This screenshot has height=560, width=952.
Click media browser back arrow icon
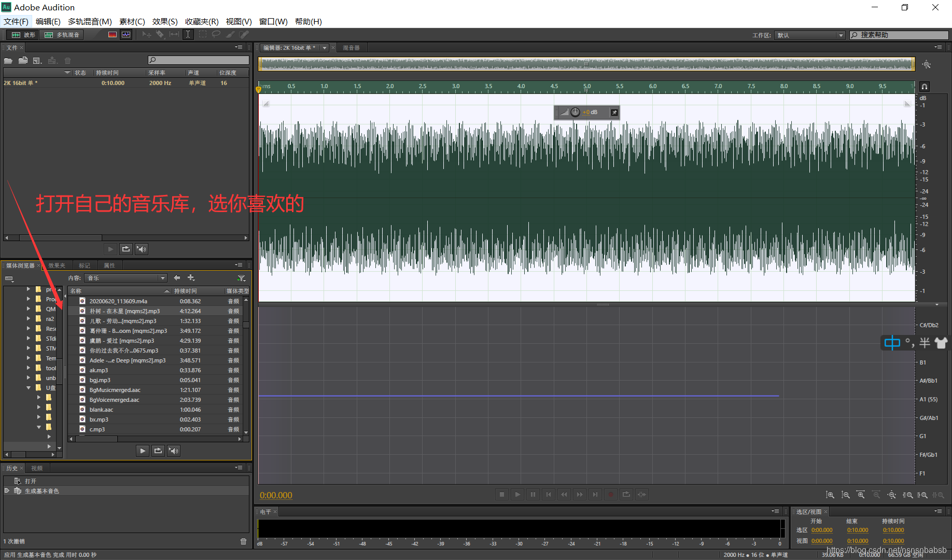click(177, 278)
